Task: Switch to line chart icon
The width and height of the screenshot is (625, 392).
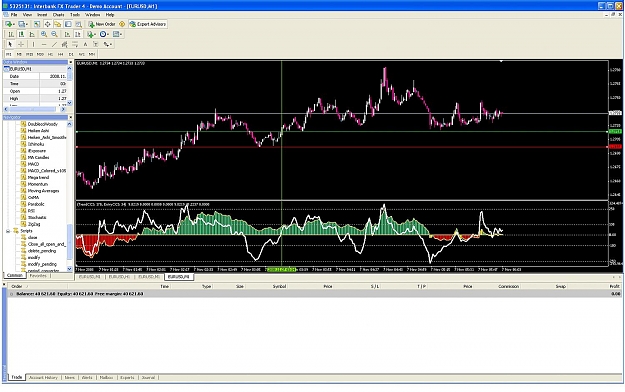Action: point(32,34)
